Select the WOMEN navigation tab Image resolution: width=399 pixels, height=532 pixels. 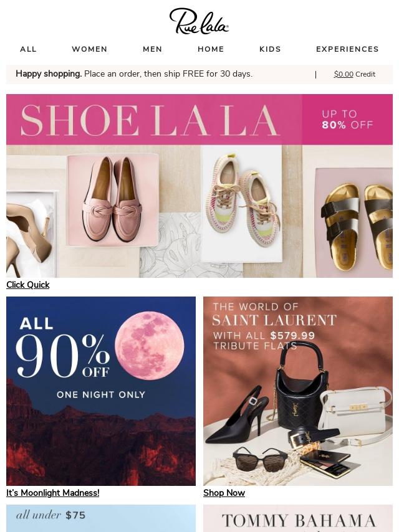coord(90,49)
